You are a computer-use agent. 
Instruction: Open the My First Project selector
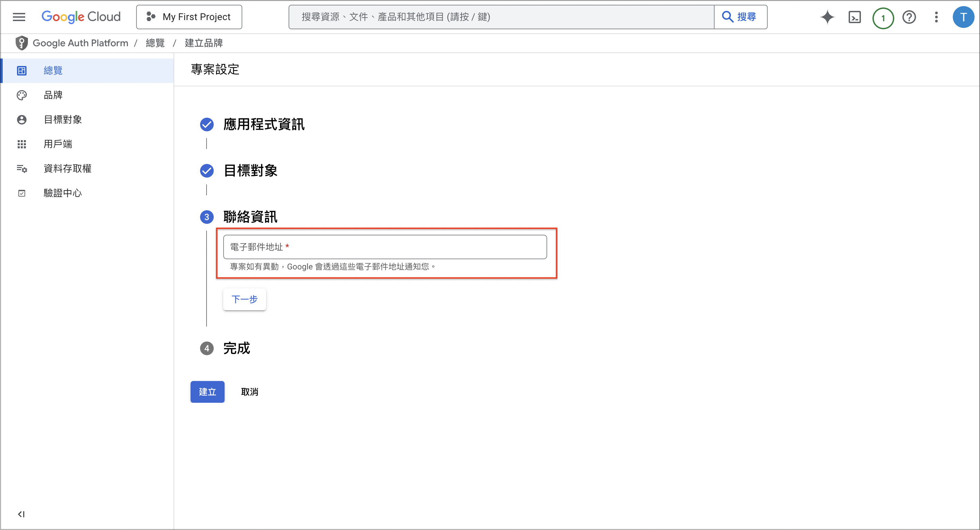coord(189,17)
